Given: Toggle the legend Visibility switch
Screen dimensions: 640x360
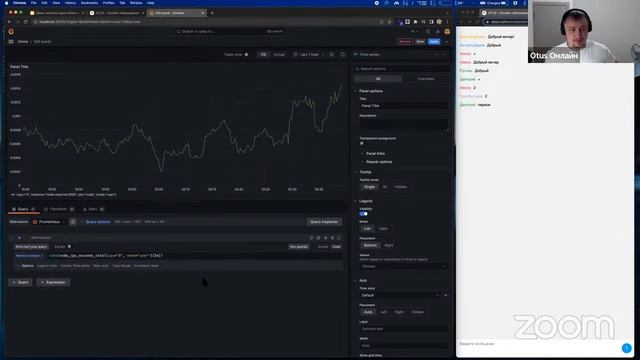Looking at the screenshot, I should (364, 214).
